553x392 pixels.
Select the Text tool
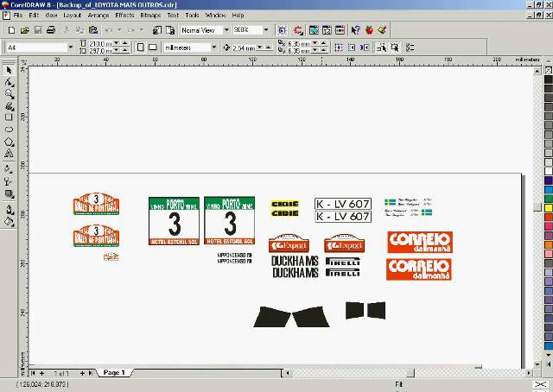tap(9, 154)
